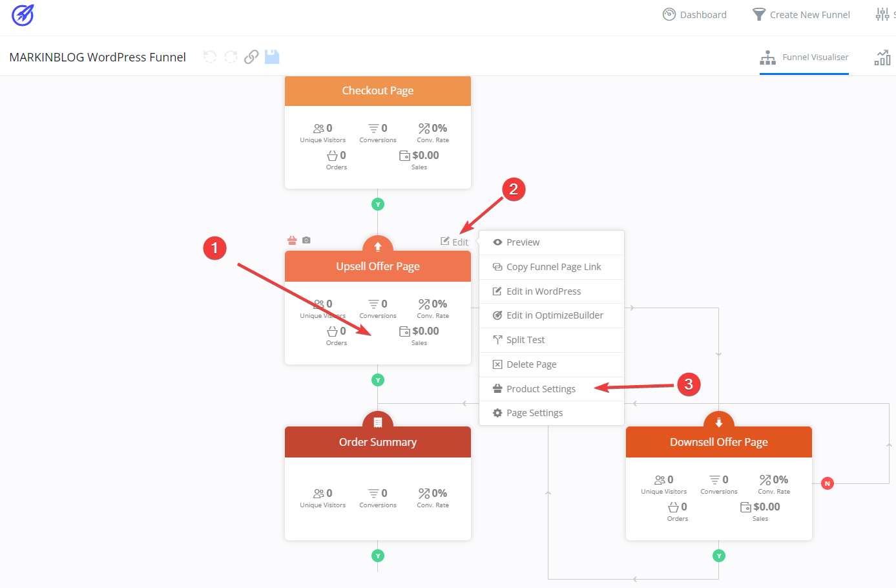Open Page Settings from the menu
896x588 pixels.
(534, 413)
